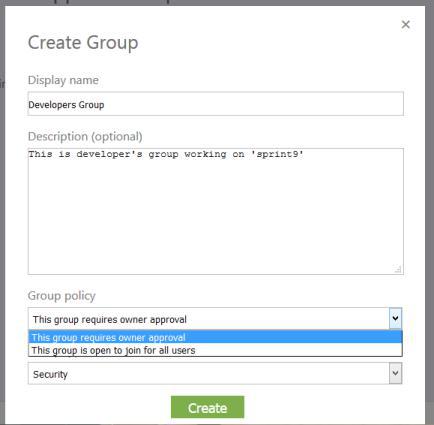Click the 'Create Group' heading
The width and height of the screenshot is (434, 425).
click(x=83, y=43)
